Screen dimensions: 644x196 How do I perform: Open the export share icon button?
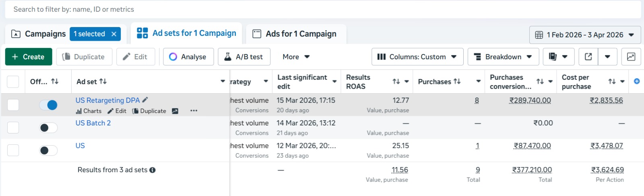588,57
